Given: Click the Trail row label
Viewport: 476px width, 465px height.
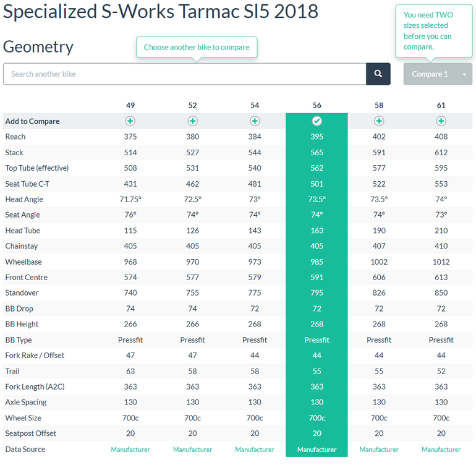Looking at the screenshot, I should [x=12, y=371].
